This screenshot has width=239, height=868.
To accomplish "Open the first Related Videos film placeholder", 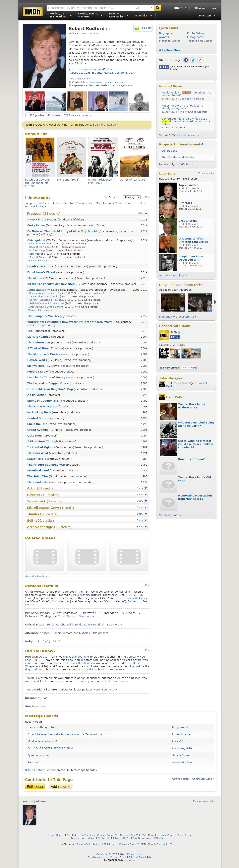I will pyautogui.click(x=45, y=557).
